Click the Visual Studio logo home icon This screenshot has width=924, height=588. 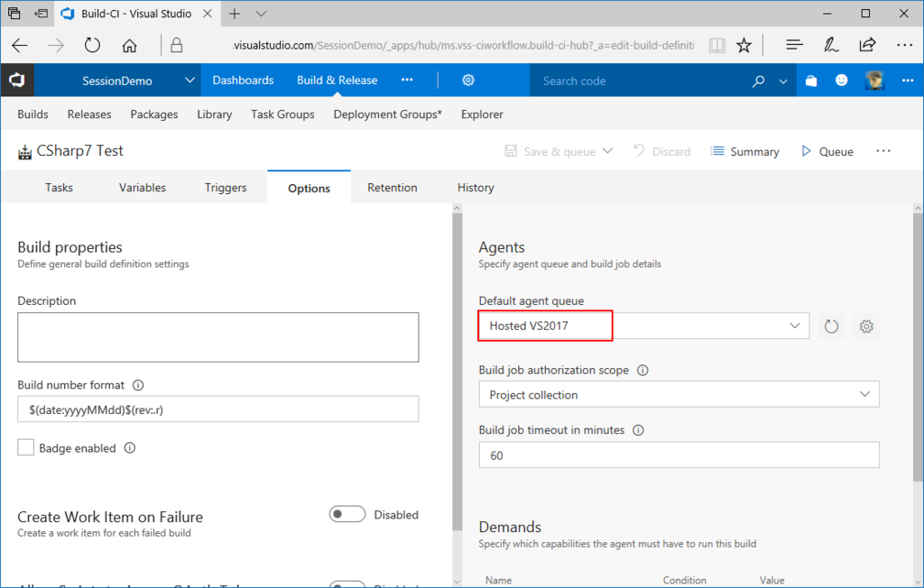[17, 80]
